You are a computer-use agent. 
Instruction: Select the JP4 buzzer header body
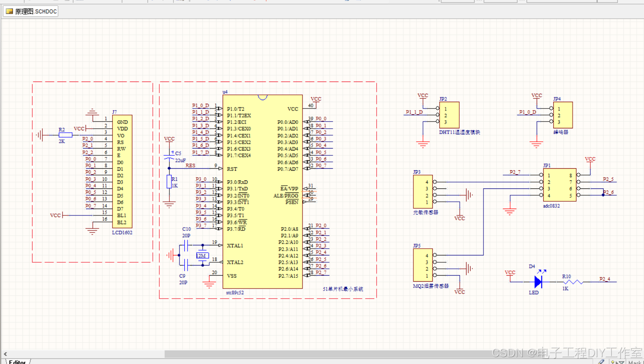tap(563, 115)
